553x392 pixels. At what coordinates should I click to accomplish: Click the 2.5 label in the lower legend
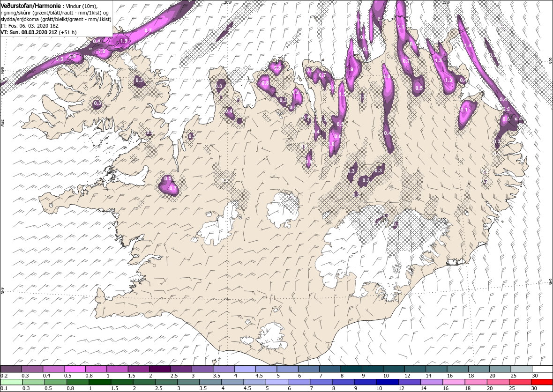158,388
